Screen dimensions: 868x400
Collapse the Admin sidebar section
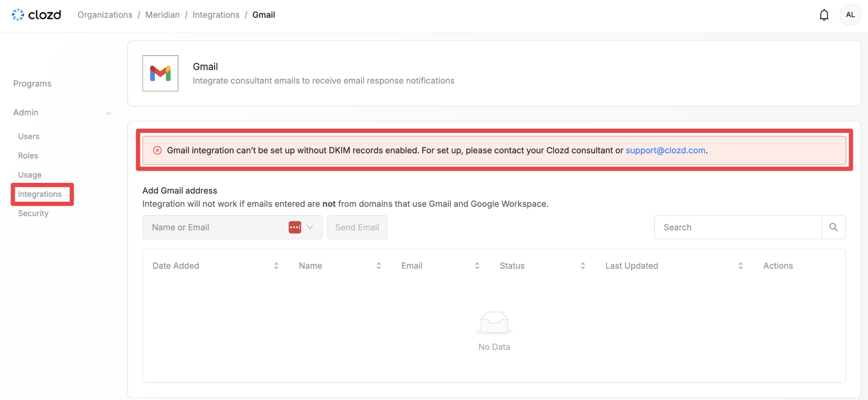coord(108,113)
